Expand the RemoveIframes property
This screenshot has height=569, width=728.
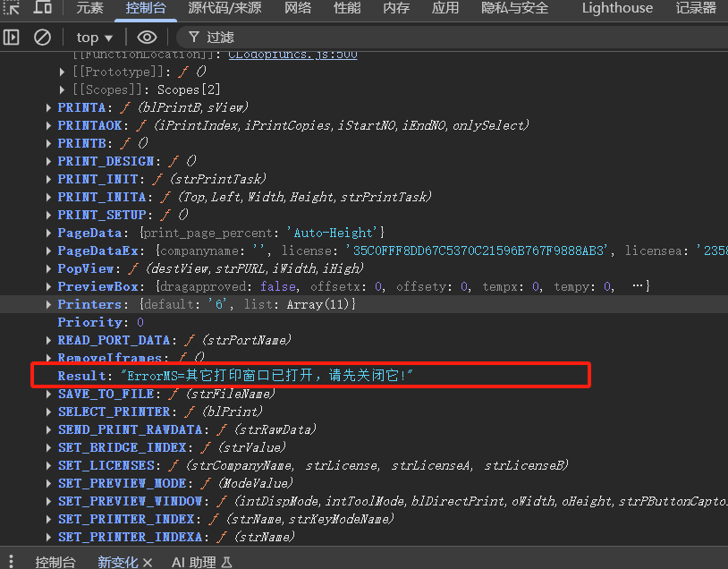click(x=49, y=357)
